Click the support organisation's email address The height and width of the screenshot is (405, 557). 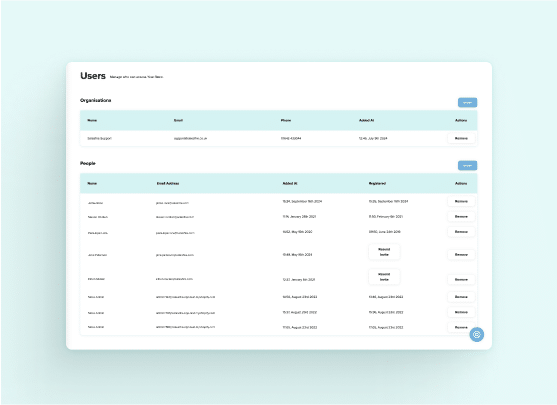tap(190, 138)
